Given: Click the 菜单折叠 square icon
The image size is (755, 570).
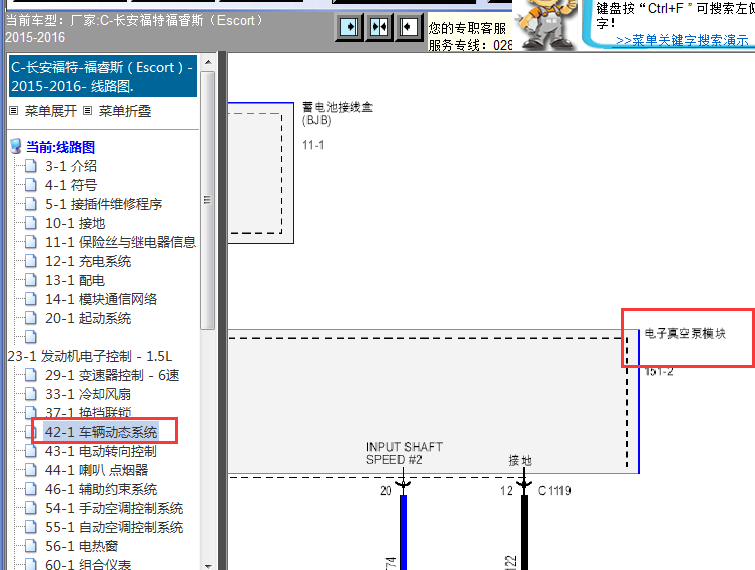Looking at the screenshot, I should 87,111.
